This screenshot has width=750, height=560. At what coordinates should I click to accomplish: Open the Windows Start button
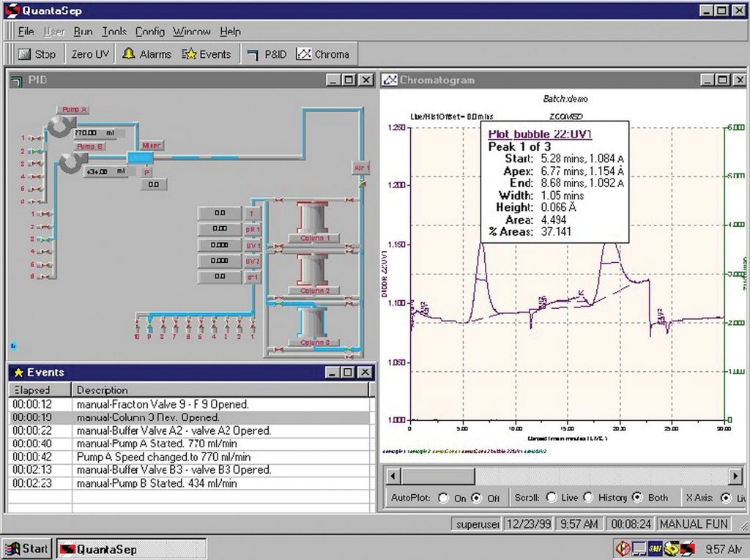[26, 548]
